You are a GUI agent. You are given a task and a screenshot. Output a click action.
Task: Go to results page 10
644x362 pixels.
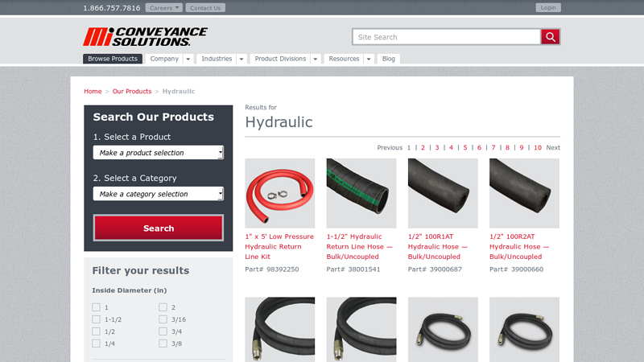(538, 147)
